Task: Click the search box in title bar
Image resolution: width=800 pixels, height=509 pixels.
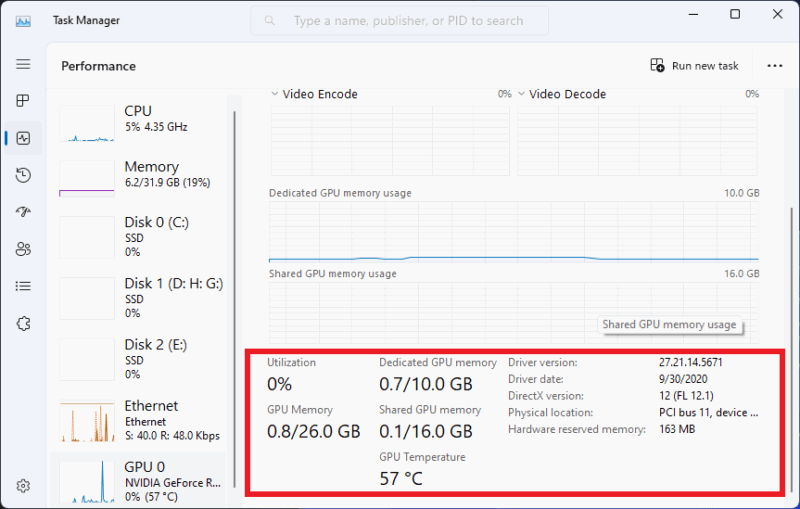Action: point(400,20)
